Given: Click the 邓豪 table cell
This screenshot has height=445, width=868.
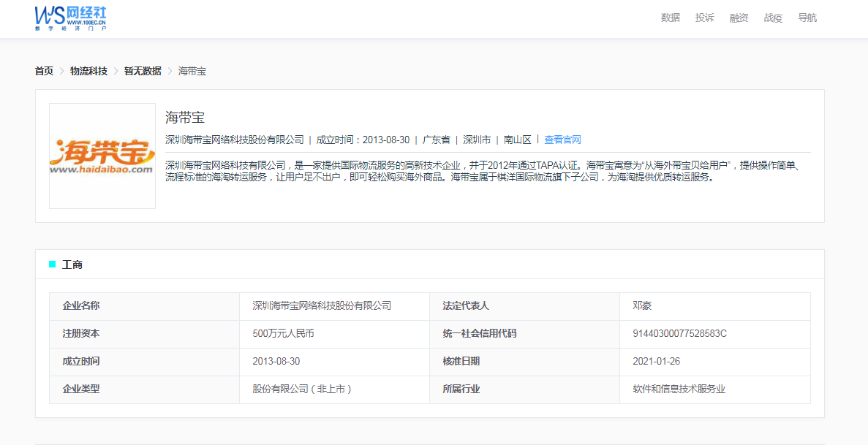Looking at the screenshot, I should (x=715, y=306).
